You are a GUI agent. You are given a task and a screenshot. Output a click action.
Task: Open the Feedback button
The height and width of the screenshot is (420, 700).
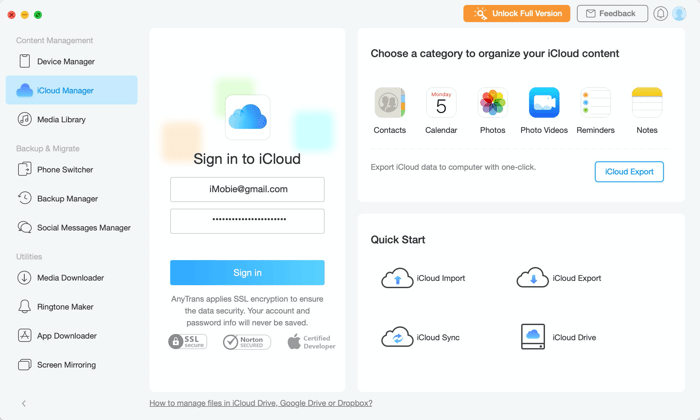tap(612, 13)
